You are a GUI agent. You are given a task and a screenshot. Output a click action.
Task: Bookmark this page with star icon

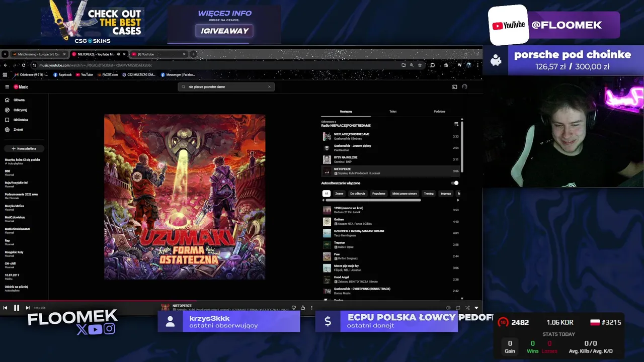point(420,65)
